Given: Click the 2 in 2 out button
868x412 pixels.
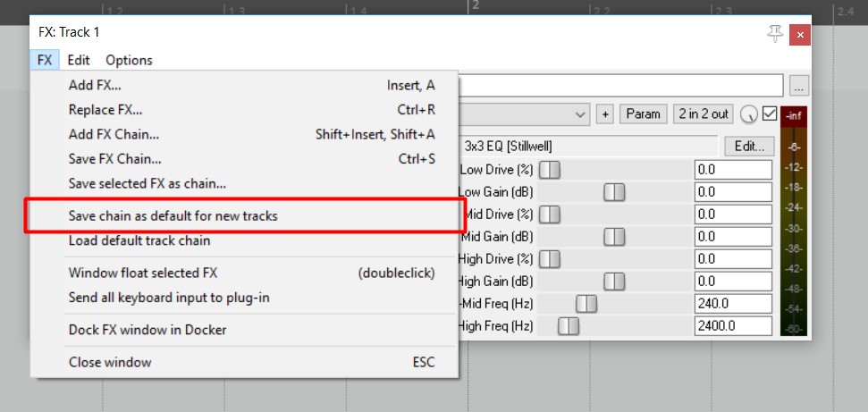Looking at the screenshot, I should (703, 114).
